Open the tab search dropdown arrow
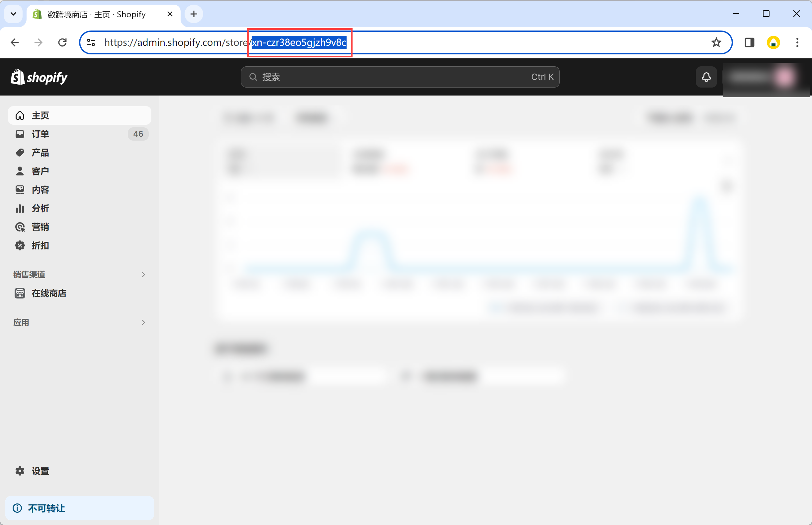This screenshot has width=812, height=525. [13, 14]
